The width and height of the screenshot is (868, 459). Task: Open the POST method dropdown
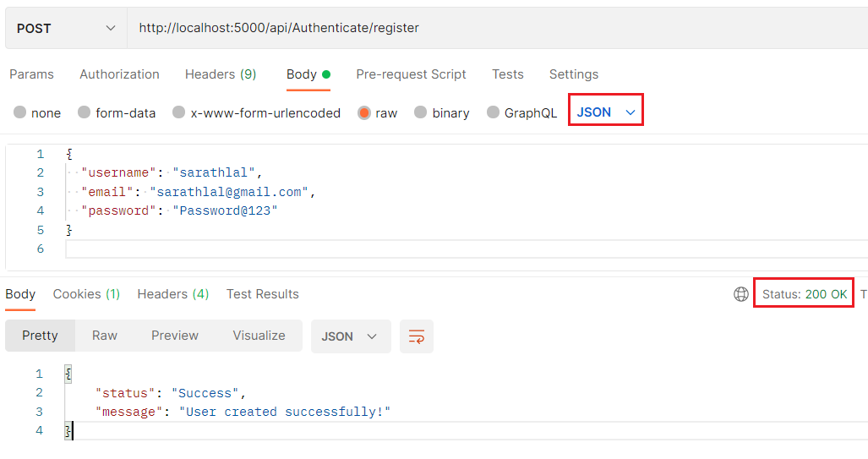[x=66, y=28]
